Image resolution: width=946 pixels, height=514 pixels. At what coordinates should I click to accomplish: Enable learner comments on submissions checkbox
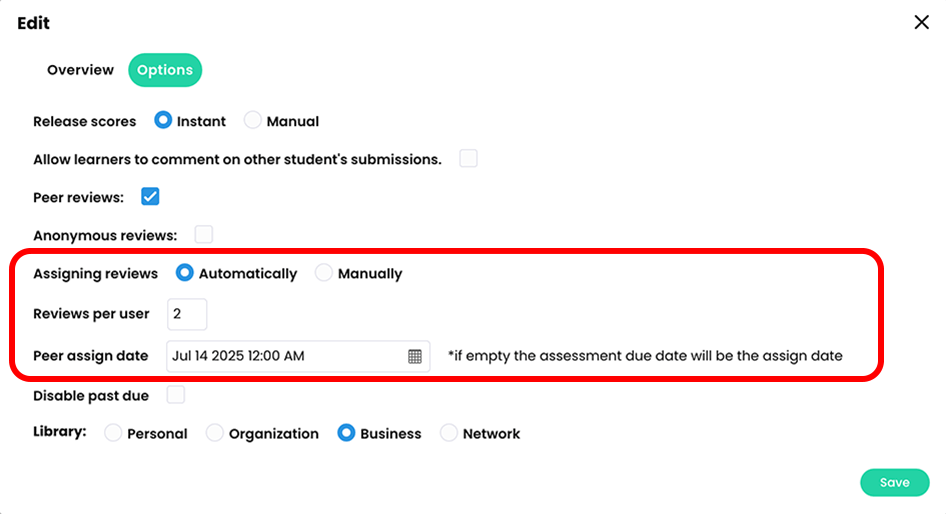(x=468, y=159)
